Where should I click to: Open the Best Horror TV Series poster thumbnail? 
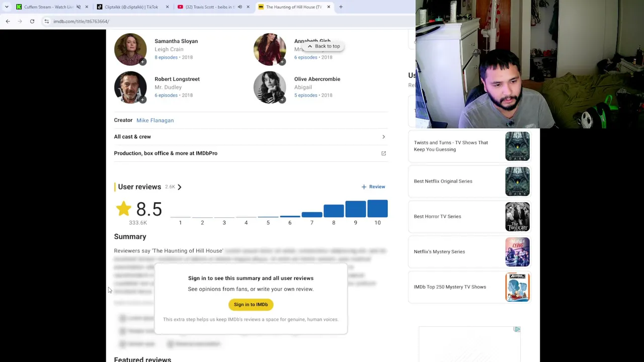(x=517, y=216)
